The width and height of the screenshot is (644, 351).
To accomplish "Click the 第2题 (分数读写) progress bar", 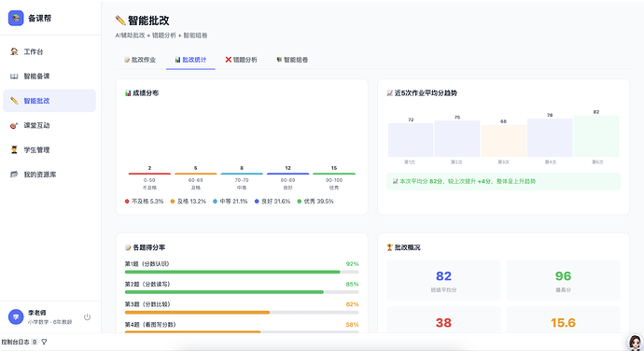I will [242, 292].
